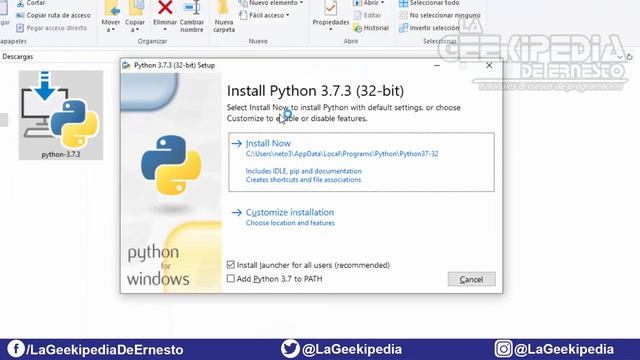Minimize the Python Setup window
Screen dimensions: 640x360
pyautogui.click(x=437, y=65)
